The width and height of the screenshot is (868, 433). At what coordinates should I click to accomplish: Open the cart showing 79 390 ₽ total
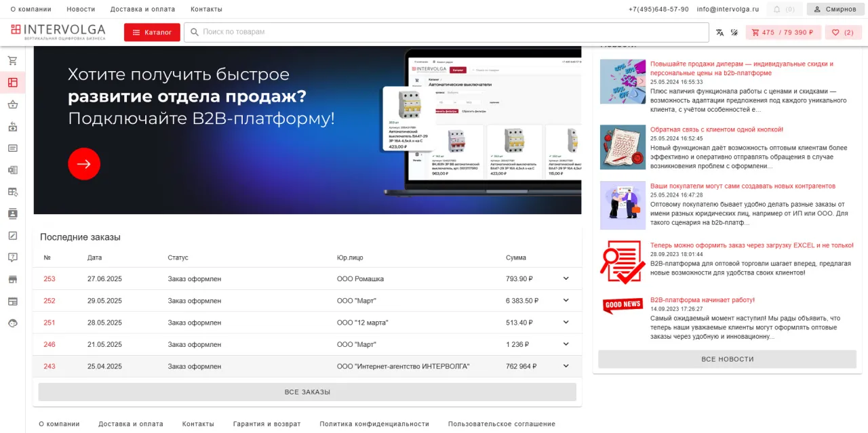pyautogui.click(x=783, y=31)
